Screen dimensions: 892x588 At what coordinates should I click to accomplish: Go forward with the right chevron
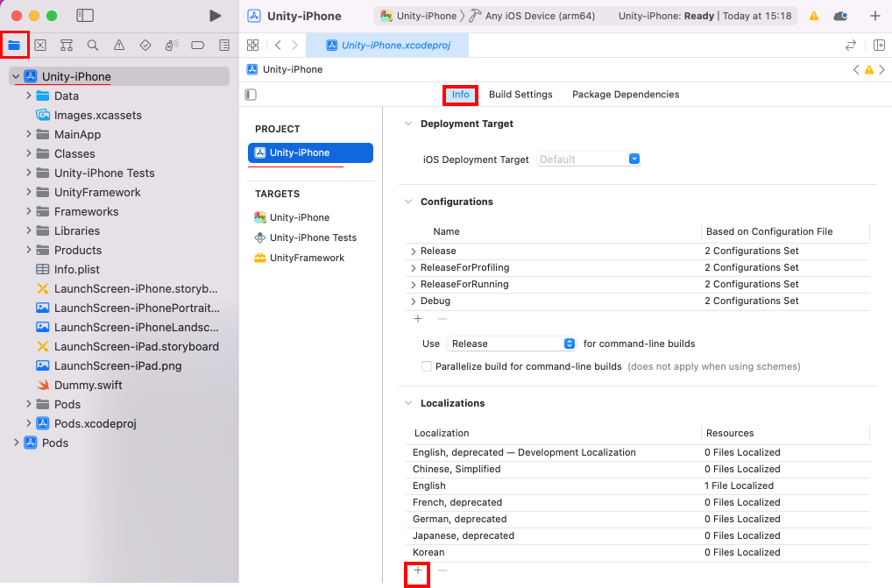(x=294, y=45)
